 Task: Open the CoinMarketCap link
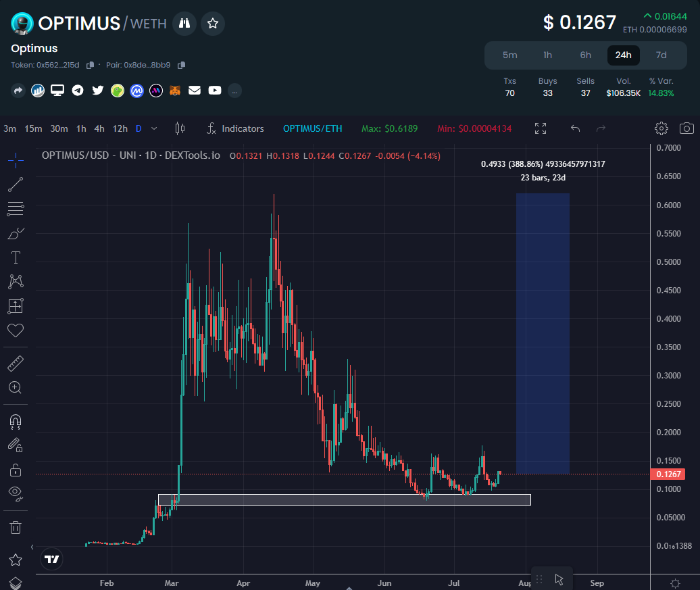[136, 91]
